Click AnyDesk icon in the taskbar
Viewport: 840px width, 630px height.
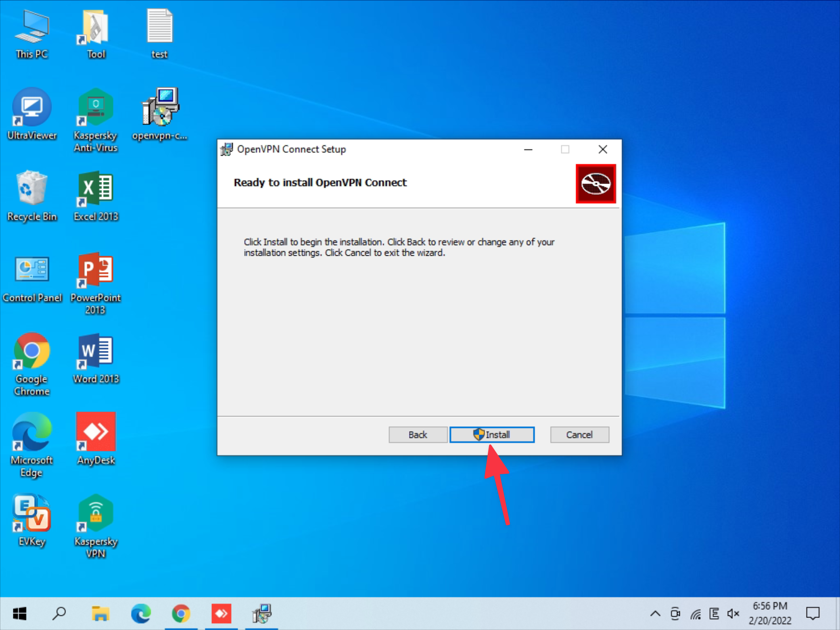point(221,613)
